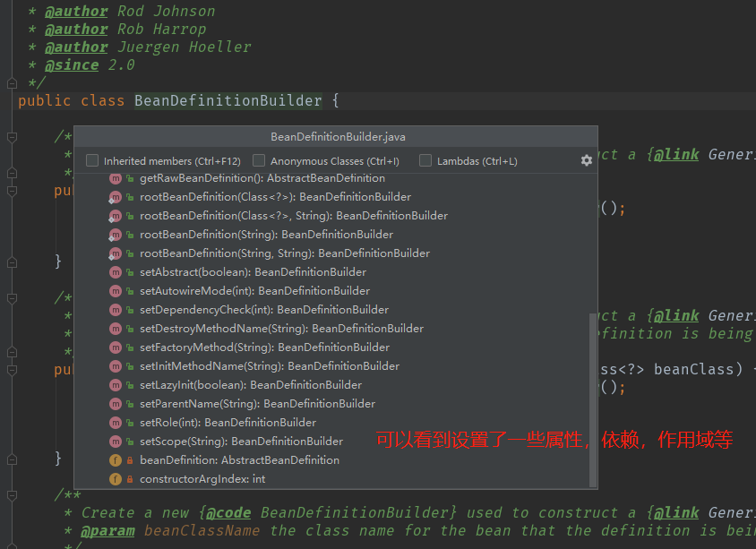The image size is (756, 549).
Task: Jump to setFactoryMethod(String) method
Action: click(265, 347)
